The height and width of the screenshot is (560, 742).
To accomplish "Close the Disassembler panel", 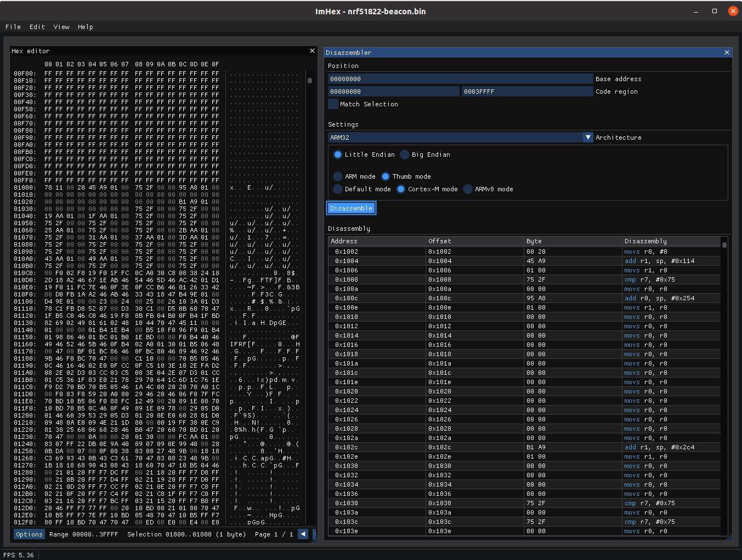I will tap(727, 53).
